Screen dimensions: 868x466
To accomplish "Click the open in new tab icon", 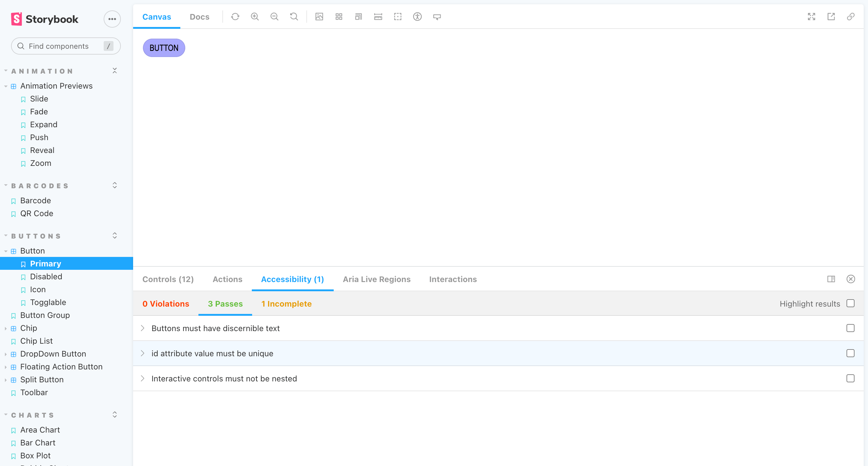I will [831, 17].
